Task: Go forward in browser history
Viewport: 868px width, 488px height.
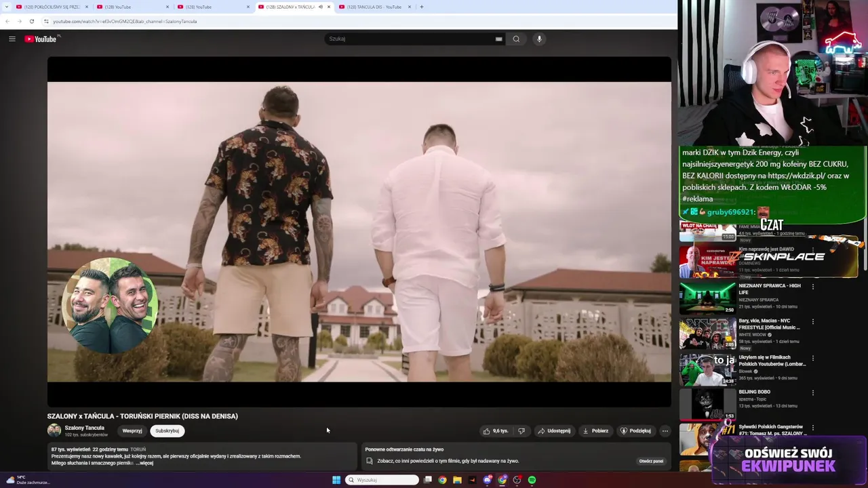Action: click(x=19, y=21)
